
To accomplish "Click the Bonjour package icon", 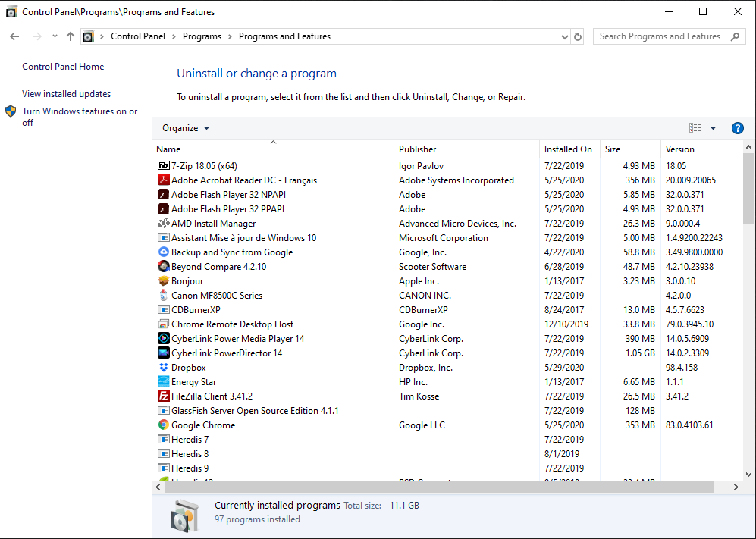I will (x=164, y=281).
